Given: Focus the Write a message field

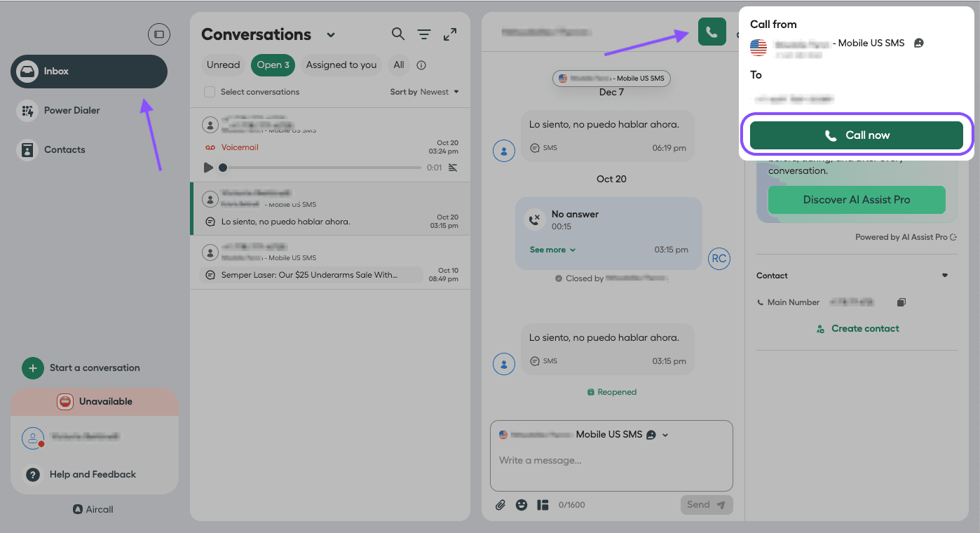Looking at the screenshot, I should click(610, 461).
